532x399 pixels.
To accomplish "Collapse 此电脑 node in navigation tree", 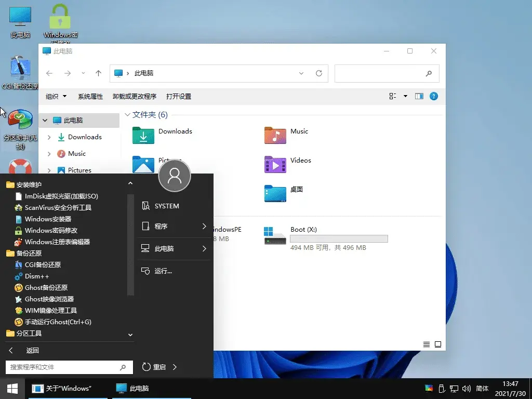I will 45,121.
